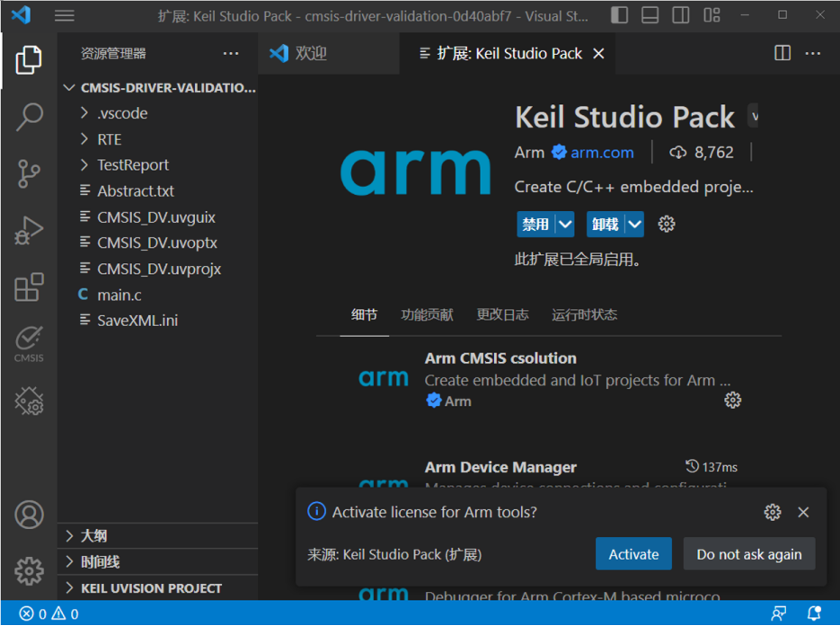
Task: Toggle primary side bar layout button
Action: pos(619,15)
